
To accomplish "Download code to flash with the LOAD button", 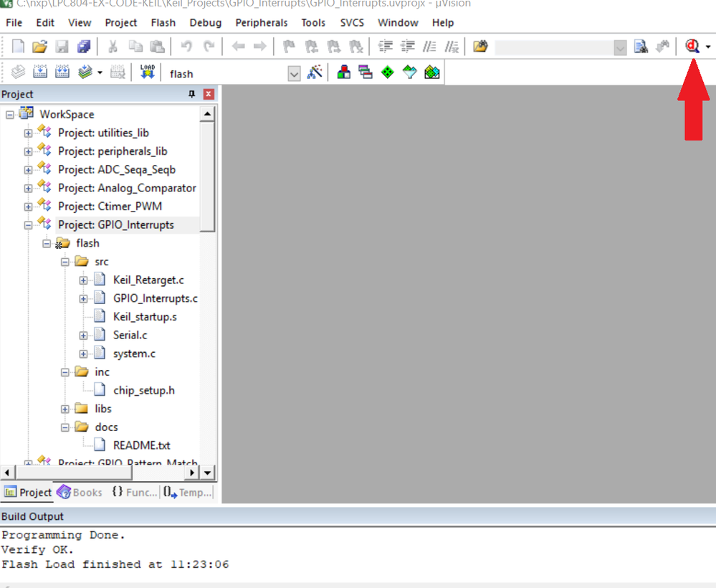I will [148, 71].
